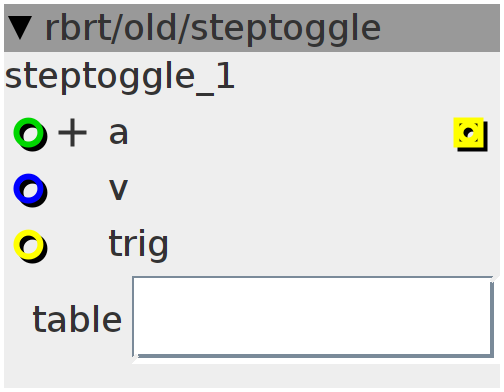Click the 'trig' inlet label

tap(139, 245)
